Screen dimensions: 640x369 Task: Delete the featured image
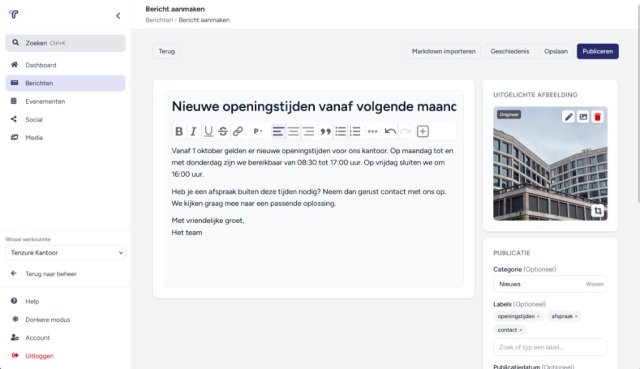tap(598, 117)
